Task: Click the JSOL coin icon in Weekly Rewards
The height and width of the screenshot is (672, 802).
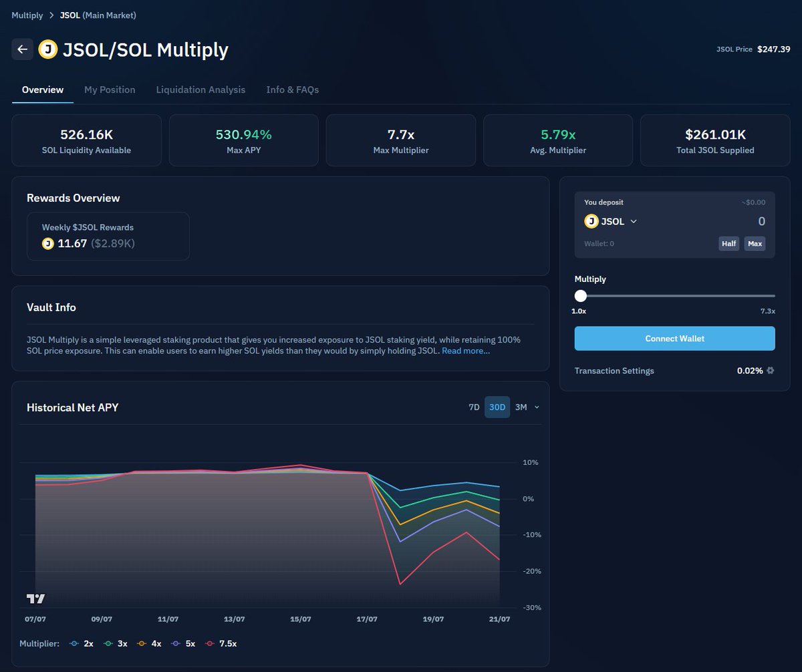Action: coord(47,243)
